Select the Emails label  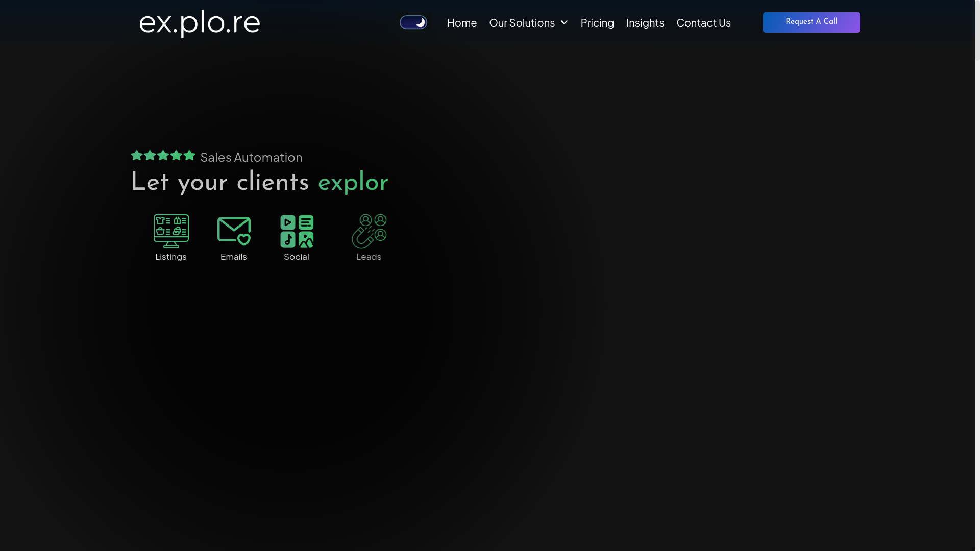point(234,257)
